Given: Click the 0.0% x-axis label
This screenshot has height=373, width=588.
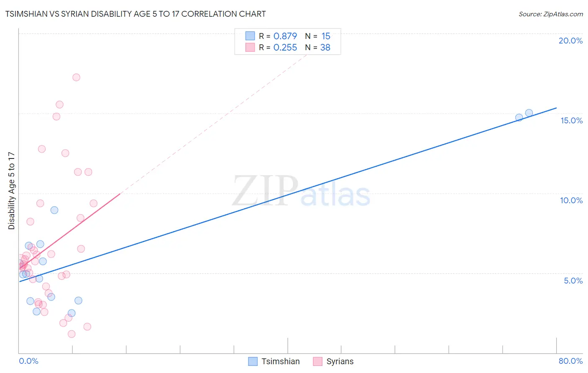Looking at the screenshot, I should coord(28,361).
